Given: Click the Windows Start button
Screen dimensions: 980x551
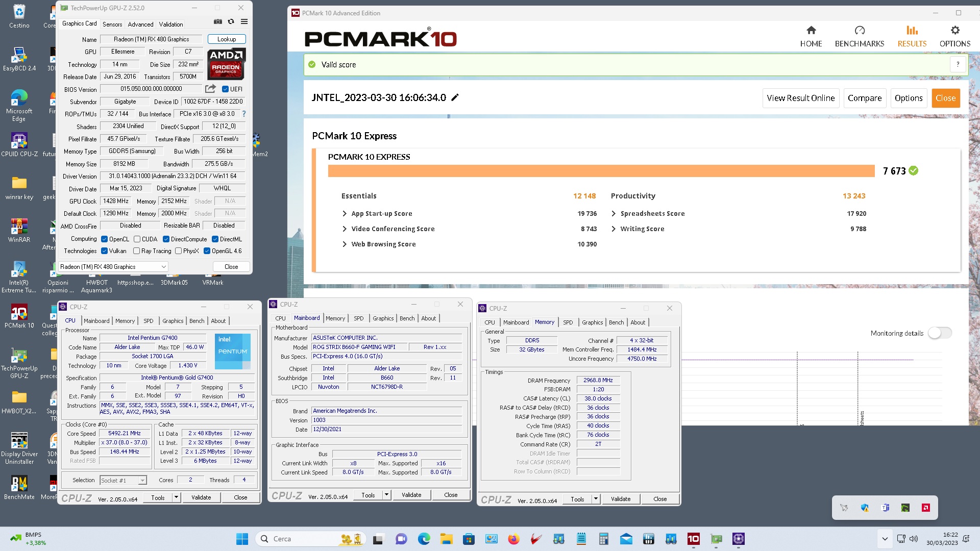Looking at the screenshot, I should pos(242,539).
